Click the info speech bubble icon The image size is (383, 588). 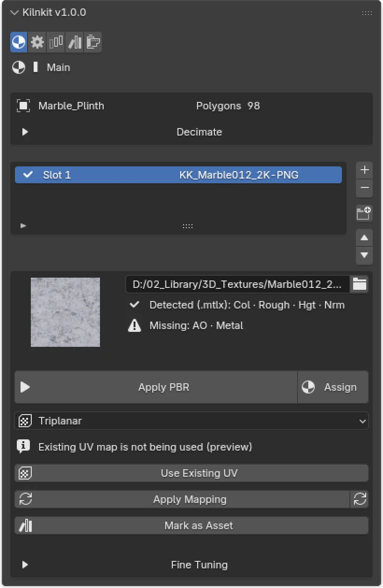(x=23, y=447)
